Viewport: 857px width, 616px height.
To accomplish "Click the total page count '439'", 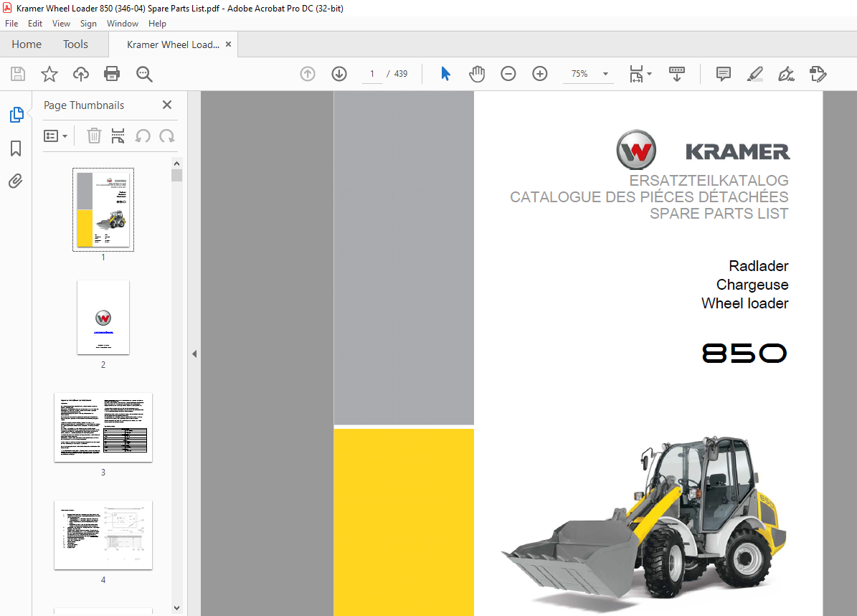I will pyautogui.click(x=401, y=74).
